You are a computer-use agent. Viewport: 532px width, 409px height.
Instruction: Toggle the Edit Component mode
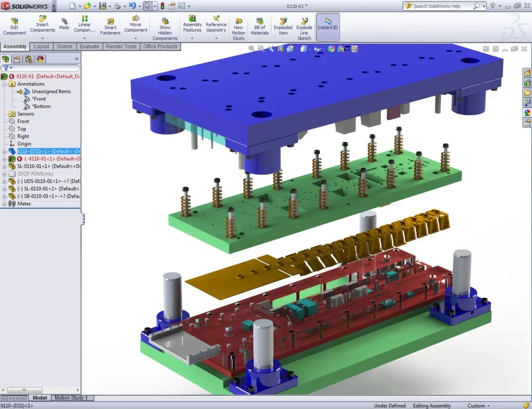pyautogui.click(x=14, y=25)
